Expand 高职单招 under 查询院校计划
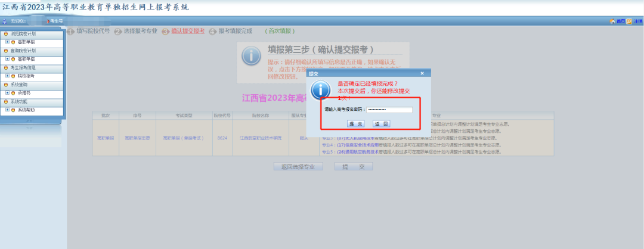The width and height of the screenshot is (644, 249). (x=7, y=59)
